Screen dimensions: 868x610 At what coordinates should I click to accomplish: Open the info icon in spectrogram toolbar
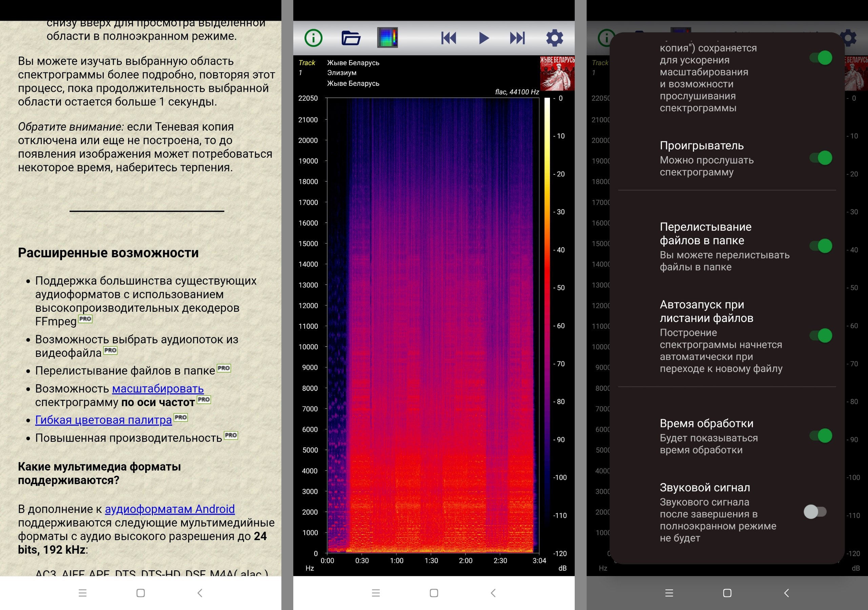tap(313, 38)
